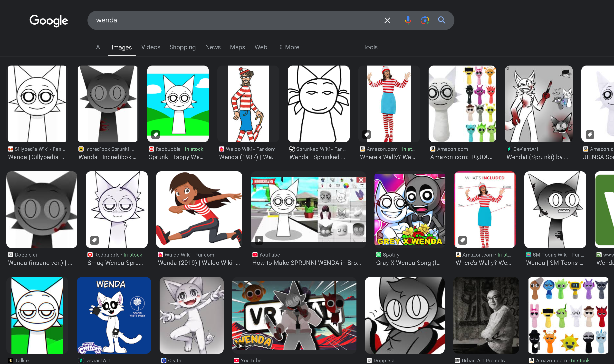Open the GREY X WENDA thumbnail
This screenshot has height=364, width=614.
(x=410, y=210)
